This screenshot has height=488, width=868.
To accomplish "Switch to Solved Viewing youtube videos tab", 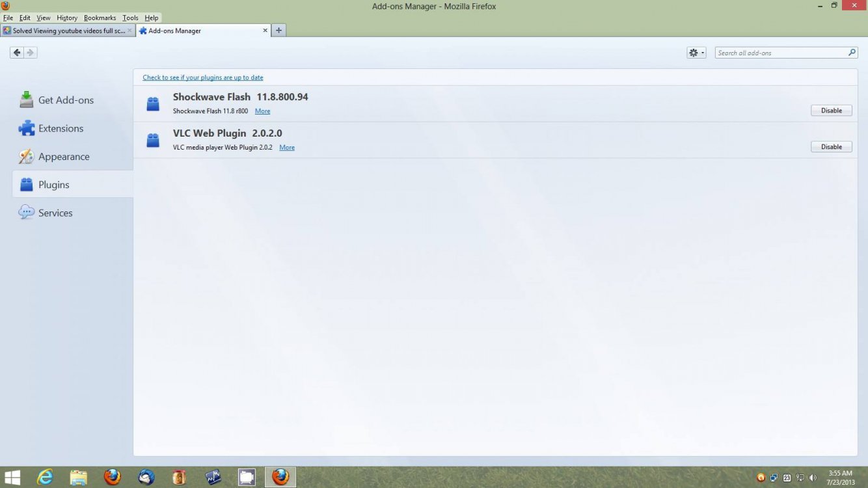I will (x=68, y=31).
